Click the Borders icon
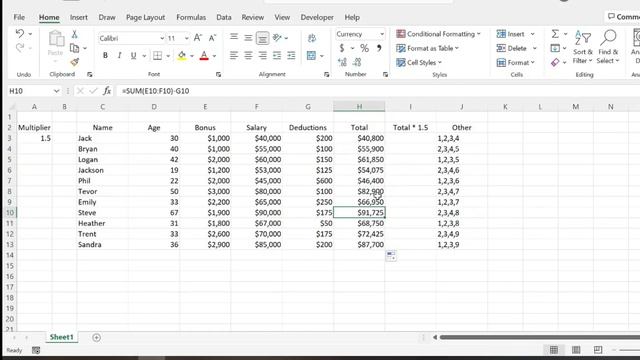 pyautogui.click(x=157, y=56)
